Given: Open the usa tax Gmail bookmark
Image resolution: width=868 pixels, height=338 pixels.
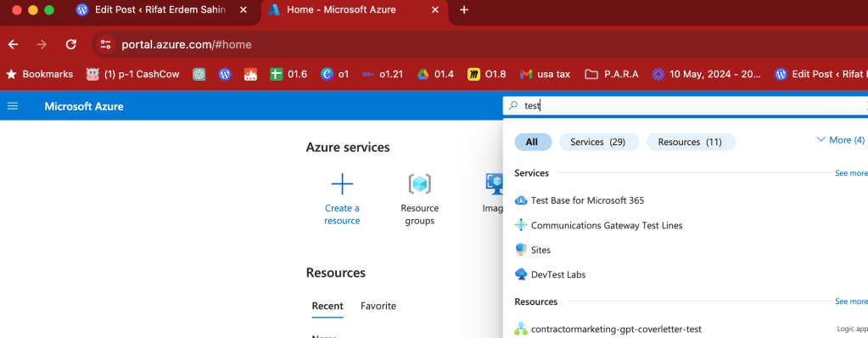Looking at the screenshot, I should pos(546,74).
